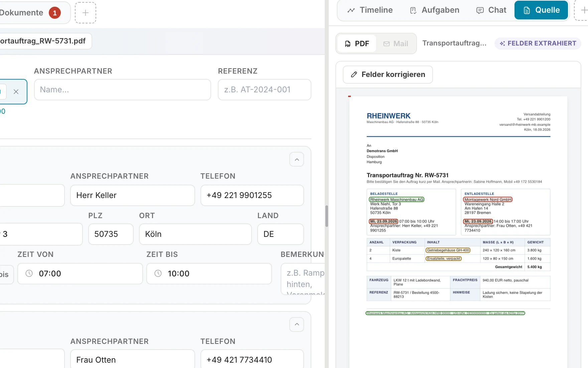Open the Chat tab
The width and height of the screenshot is (588, 368).
pyautogui.click(x=491, y=10)
